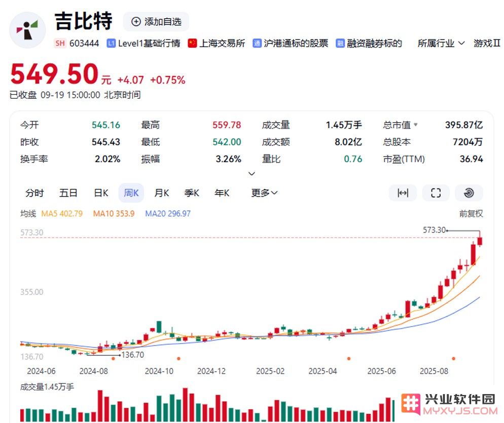Click the spiral indicator settings icon
This screenshot has width=504, height=423.
[469, 193]
